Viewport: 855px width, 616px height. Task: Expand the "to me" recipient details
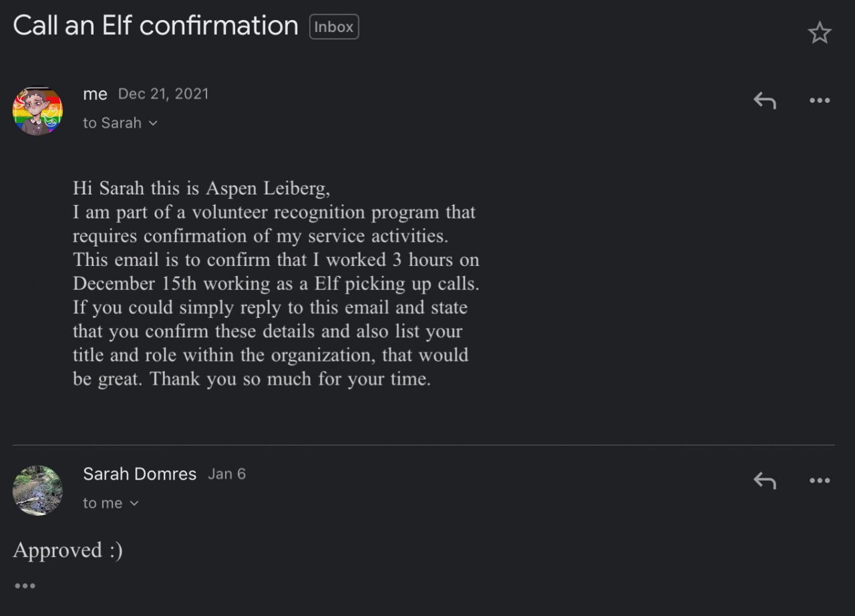point(111,503)
